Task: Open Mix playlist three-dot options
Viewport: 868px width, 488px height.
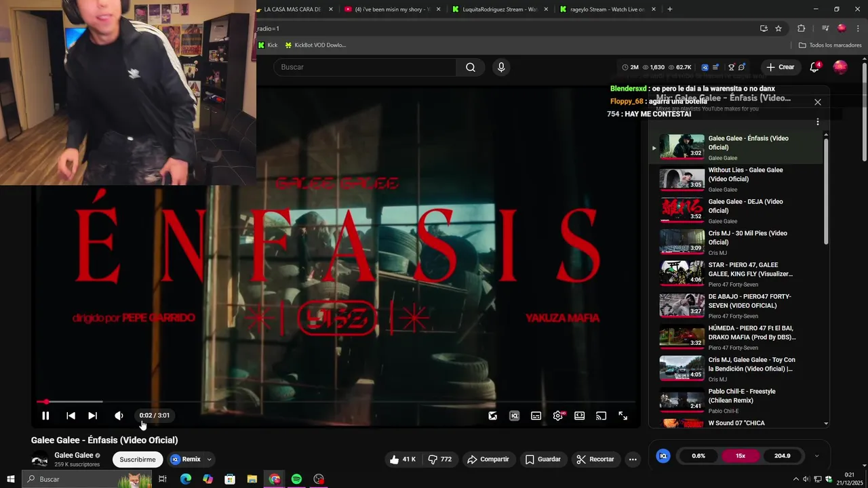Action: pos(817,122)
